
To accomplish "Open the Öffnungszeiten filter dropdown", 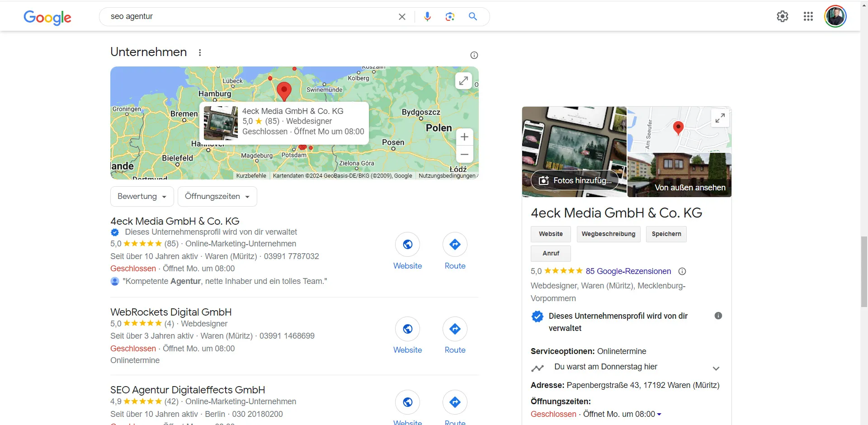I will coord(217,197).
